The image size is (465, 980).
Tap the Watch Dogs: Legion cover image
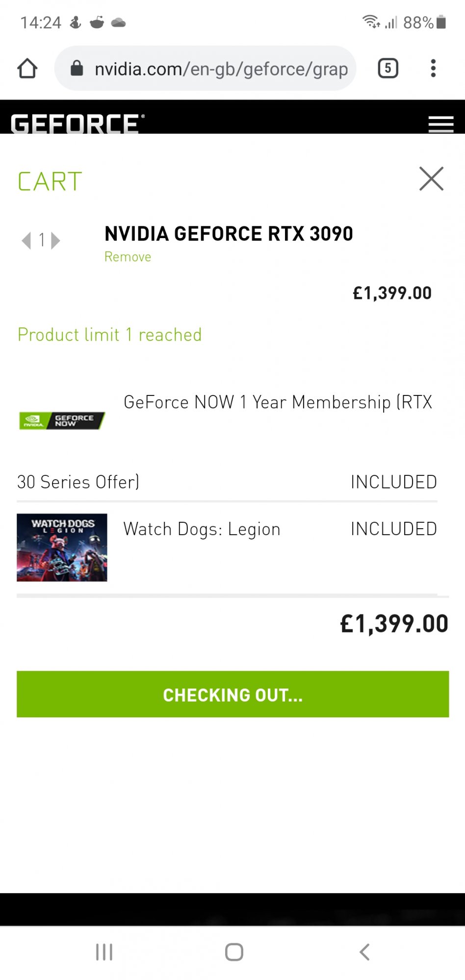tap(62, 547)
